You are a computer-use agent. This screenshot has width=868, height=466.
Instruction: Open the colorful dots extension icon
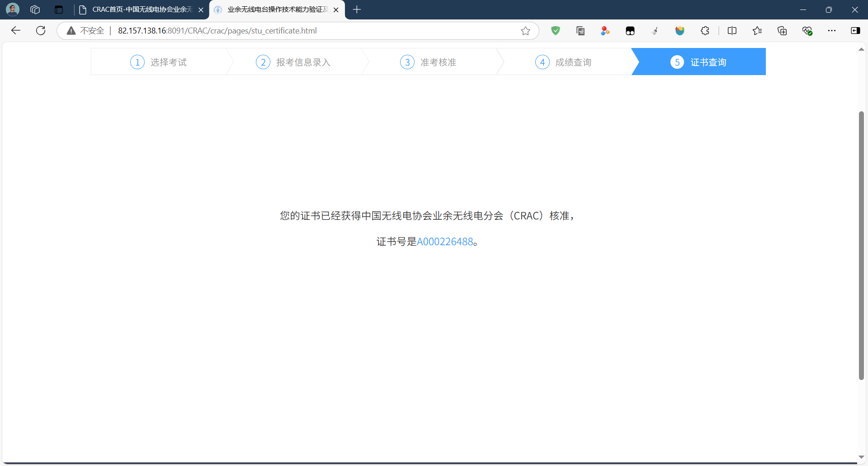pyautogui.click(x=605, y=31)
